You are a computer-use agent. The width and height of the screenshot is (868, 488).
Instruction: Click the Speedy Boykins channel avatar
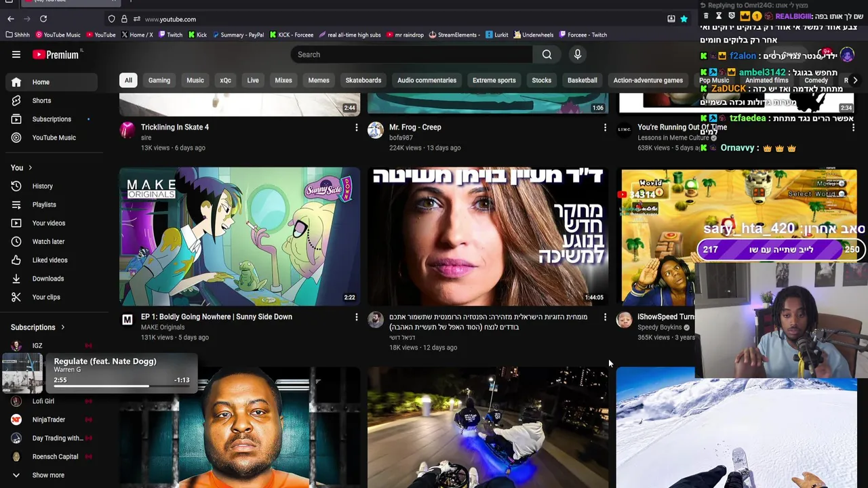[624, 320]
